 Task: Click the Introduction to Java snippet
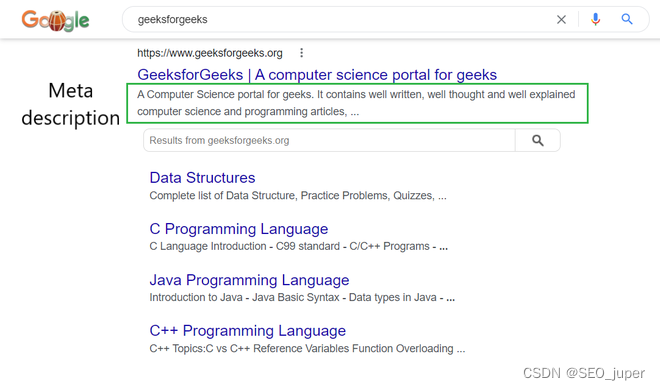(302, 297)
